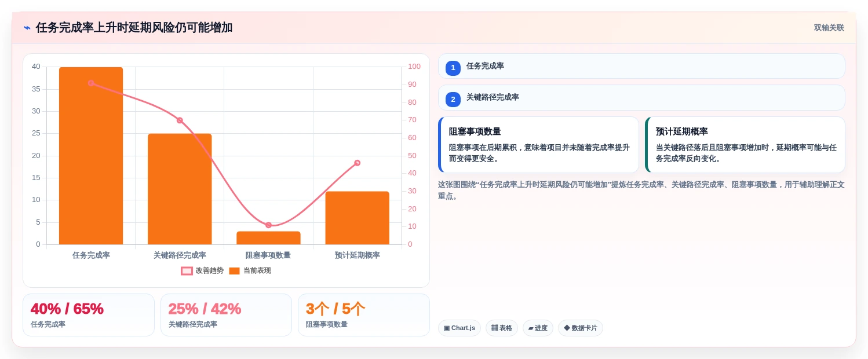Click the lightning icon beside the title
This screenshot has height=359, width=868.
coord(27,28)
